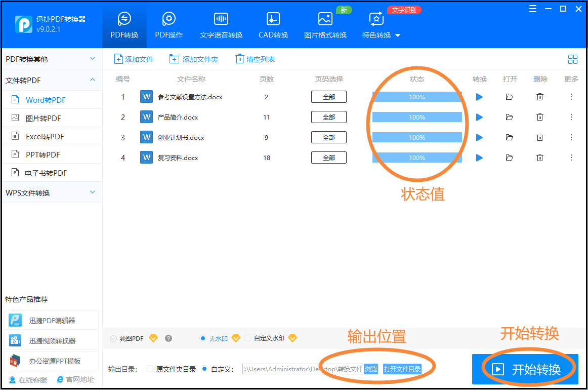Screen dimensions: 588x390
Task: Choose PPT转PDF option
Action: pos(52,154)
